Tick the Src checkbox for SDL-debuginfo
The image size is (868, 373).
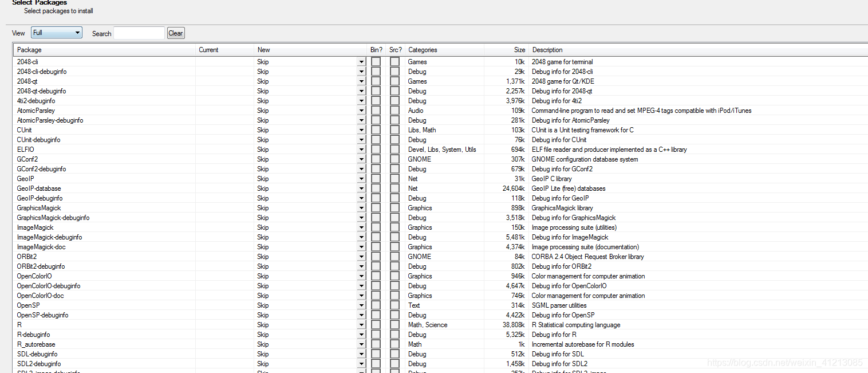pos(394,354)
